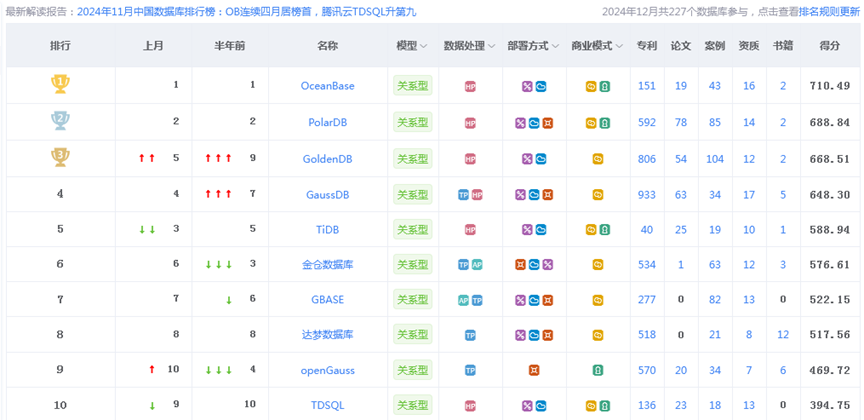The image size is (864, 420).
Task: Click the teal AP icon in the GBASE row
Action: point(464,300)
